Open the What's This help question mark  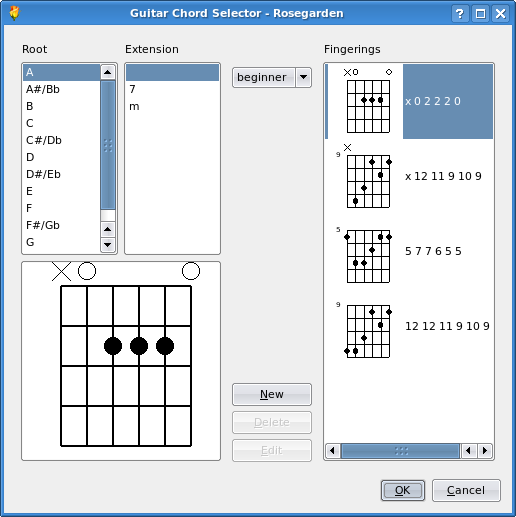[460, 14]
